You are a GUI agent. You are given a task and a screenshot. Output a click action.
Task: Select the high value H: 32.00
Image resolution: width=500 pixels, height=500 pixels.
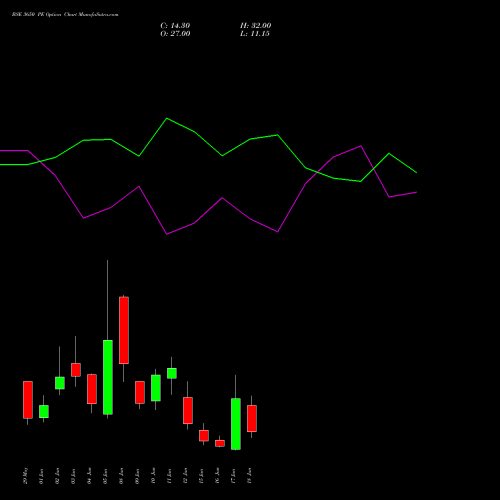256,26
